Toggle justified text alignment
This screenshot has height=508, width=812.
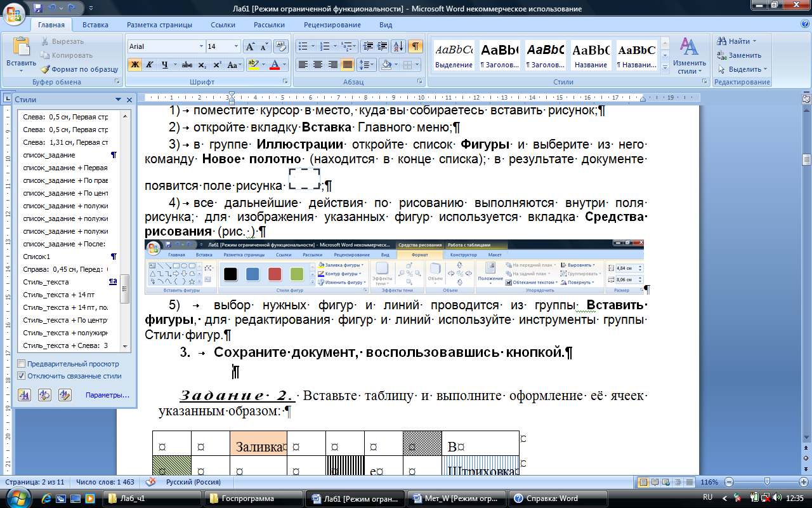click(x=347, y=65)
